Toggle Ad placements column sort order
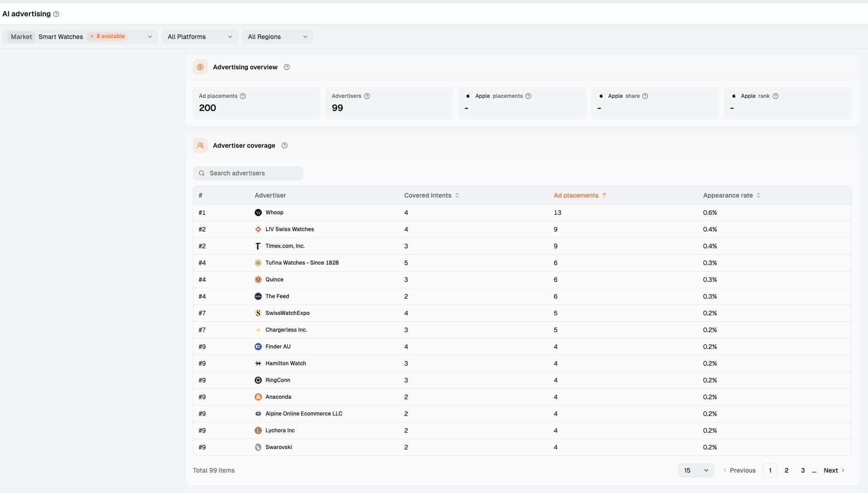The width and height of the screenshot is (868, 493). pos(580,195)
